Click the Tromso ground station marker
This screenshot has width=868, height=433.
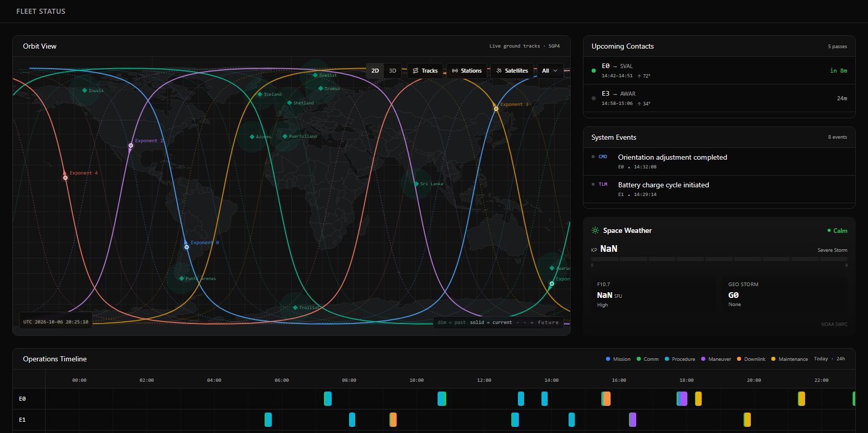point(320,89)
